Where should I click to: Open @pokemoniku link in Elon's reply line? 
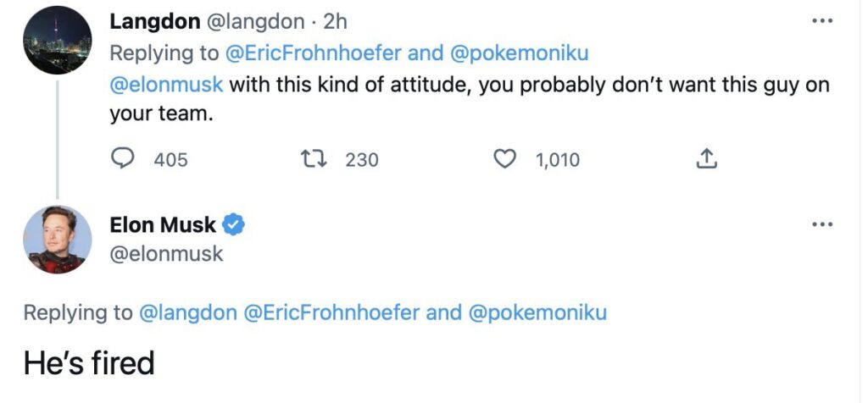point(537,312)
